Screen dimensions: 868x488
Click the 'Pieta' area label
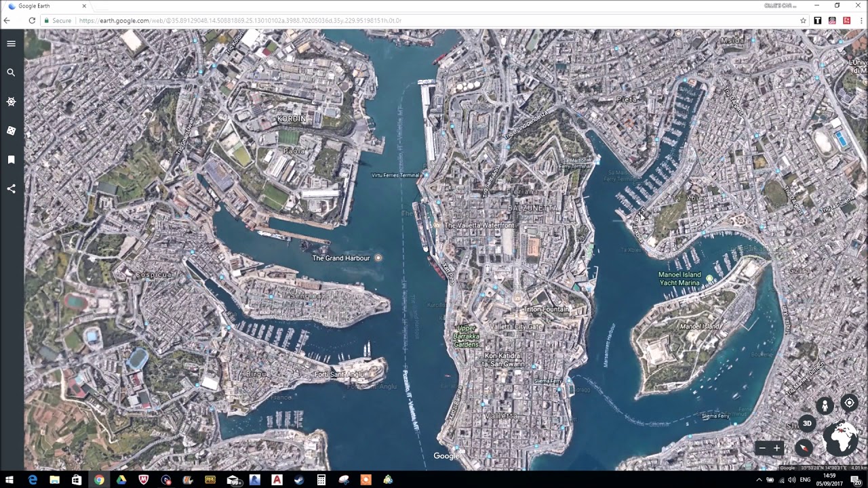(x=627, y=99)
